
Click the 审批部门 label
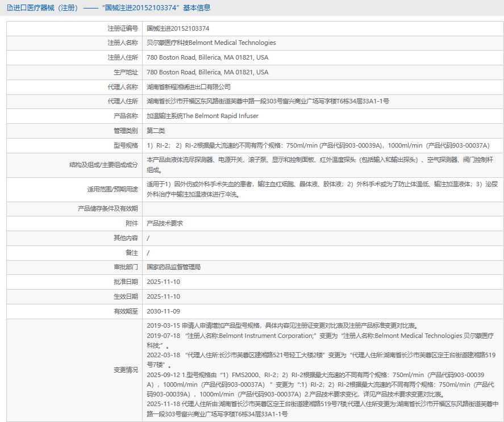(126, 267)
